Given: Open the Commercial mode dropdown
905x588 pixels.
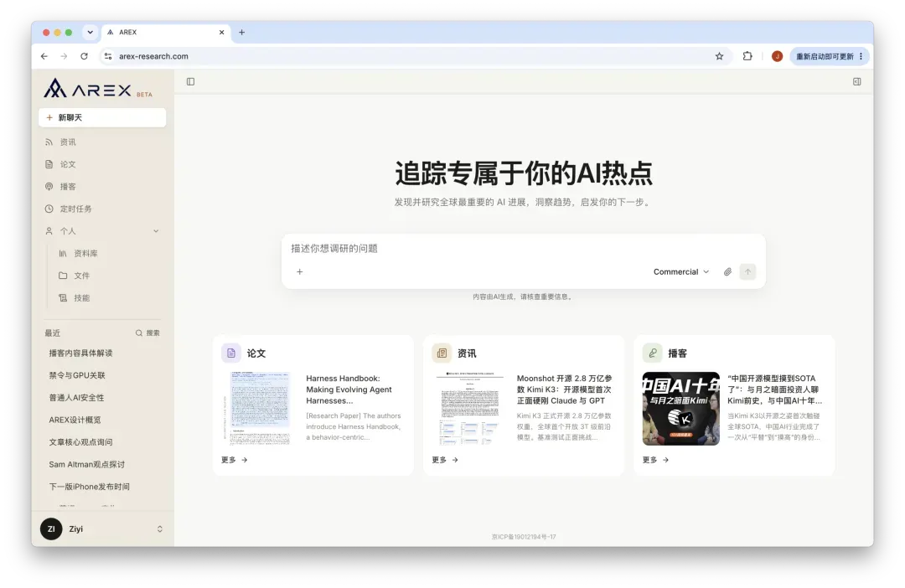Looking at the screenshot, I should (x=681, y=271).
